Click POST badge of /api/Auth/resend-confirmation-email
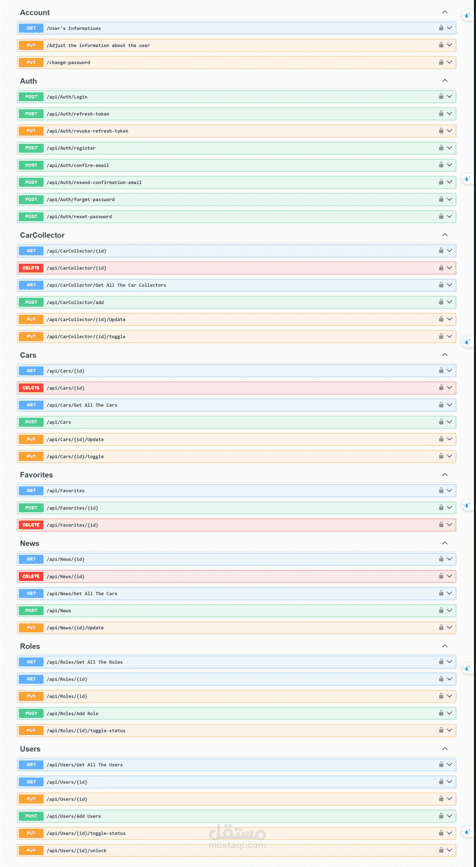This screenshot has height=867, width=476. click(x=31, y=182)
